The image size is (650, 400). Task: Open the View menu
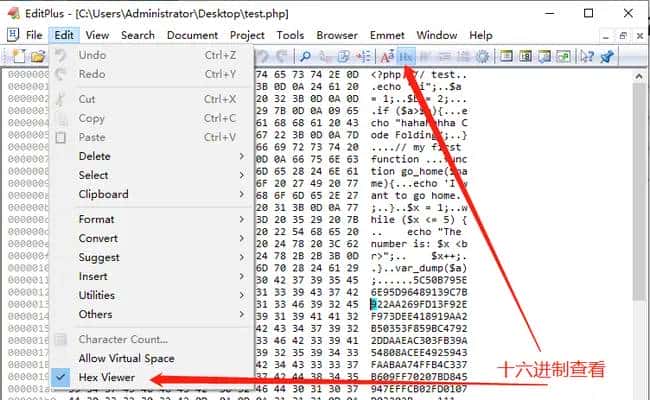tap(97, 35)
